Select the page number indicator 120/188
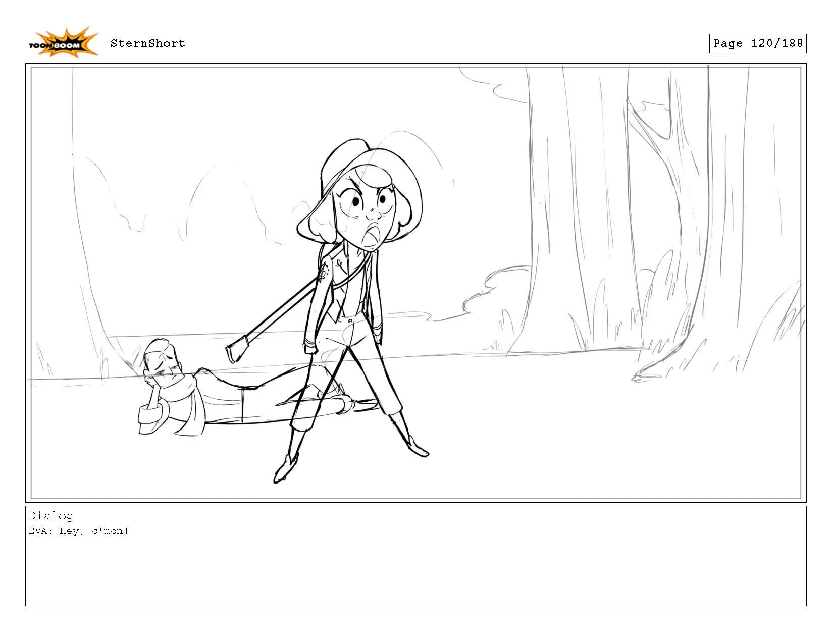Screen dimensions: 832x644 (x=757, y=43)
